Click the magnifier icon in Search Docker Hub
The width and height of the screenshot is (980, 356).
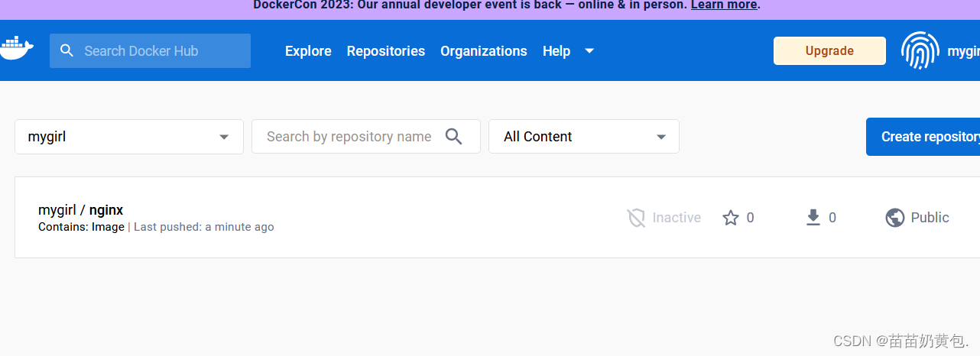point(67,50)
